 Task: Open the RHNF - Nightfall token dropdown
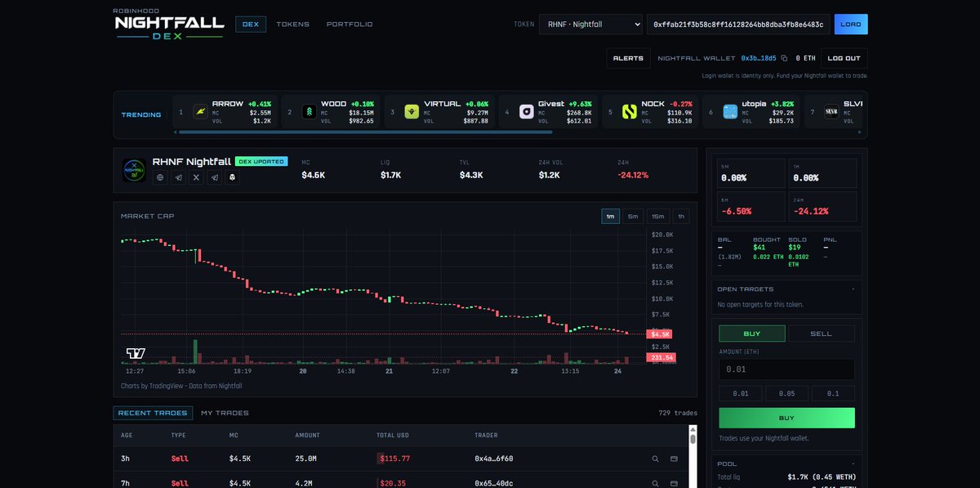click(x=590, y=25)
